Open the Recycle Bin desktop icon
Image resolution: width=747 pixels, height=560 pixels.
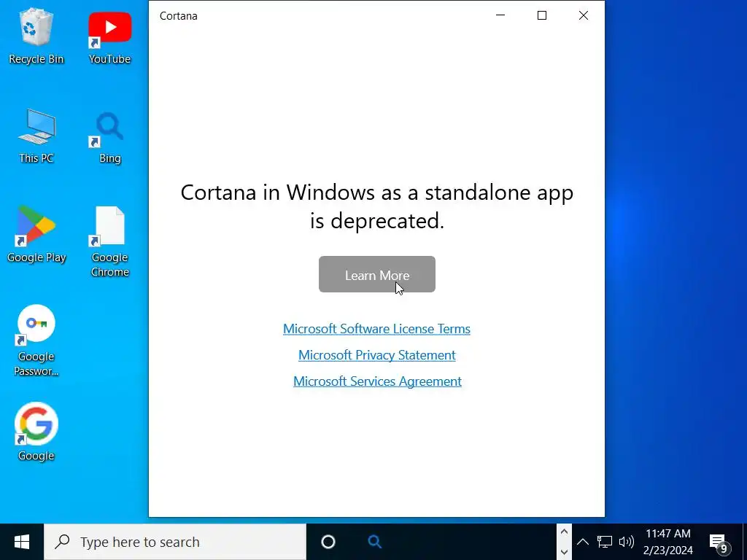(x=36, y=36)
